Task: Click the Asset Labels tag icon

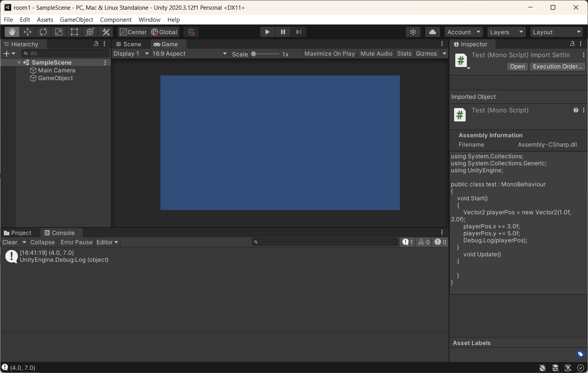Action: [580, 354]
